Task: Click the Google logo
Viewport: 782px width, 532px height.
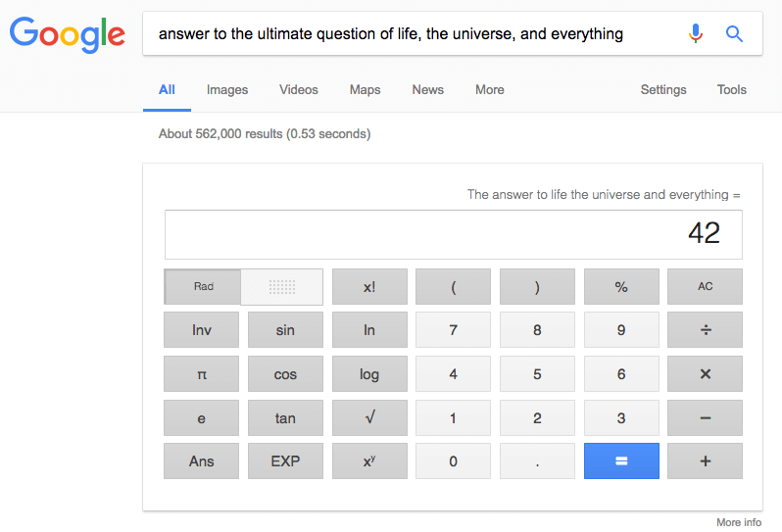Action: click(x=67, y=34)
